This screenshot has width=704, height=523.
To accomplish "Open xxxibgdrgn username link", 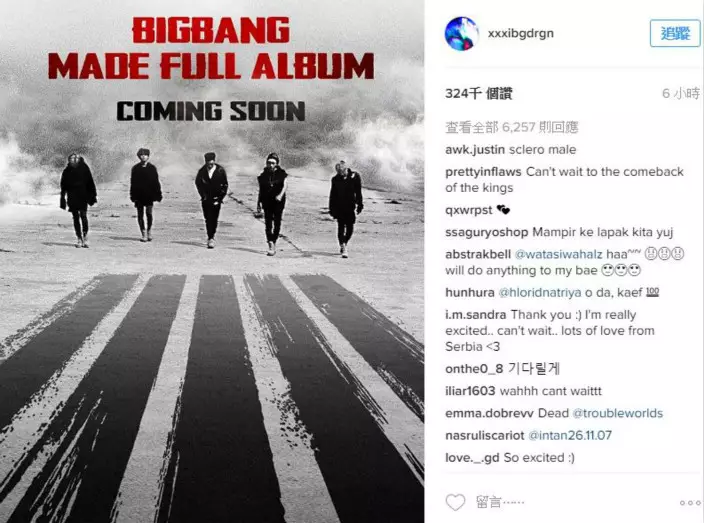I will (x=521, y=33).
